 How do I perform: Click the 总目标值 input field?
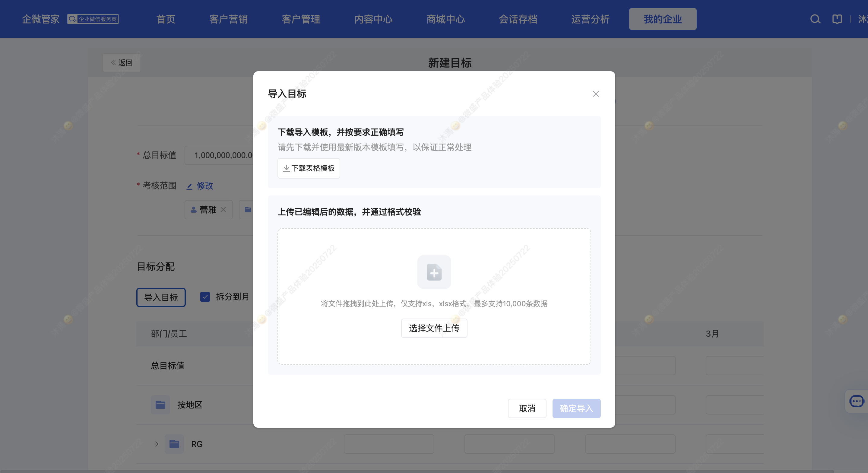coord(219,155)
